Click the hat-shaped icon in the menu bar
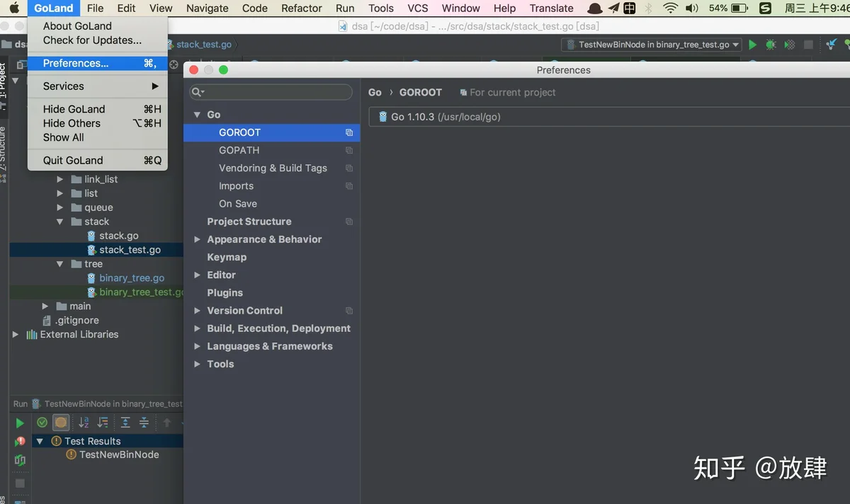Viewport: 850px width, 504px height. (x=595, y=8)
